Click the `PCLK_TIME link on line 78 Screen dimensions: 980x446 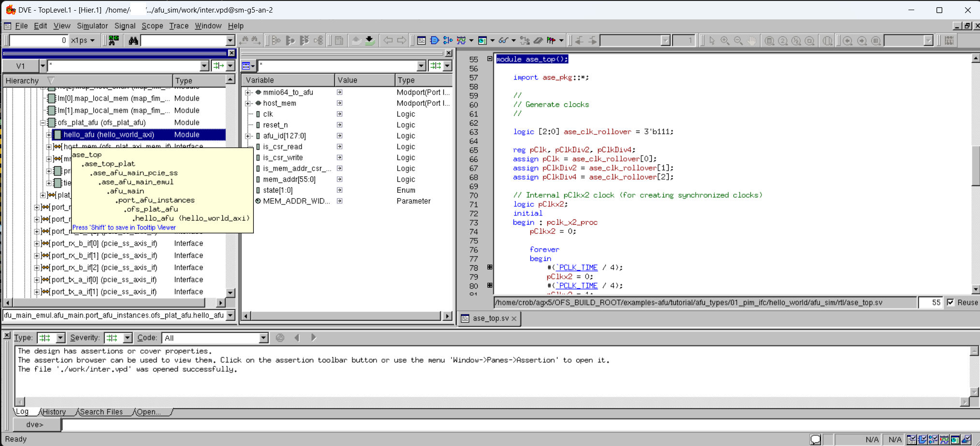[x=577, y=267]
